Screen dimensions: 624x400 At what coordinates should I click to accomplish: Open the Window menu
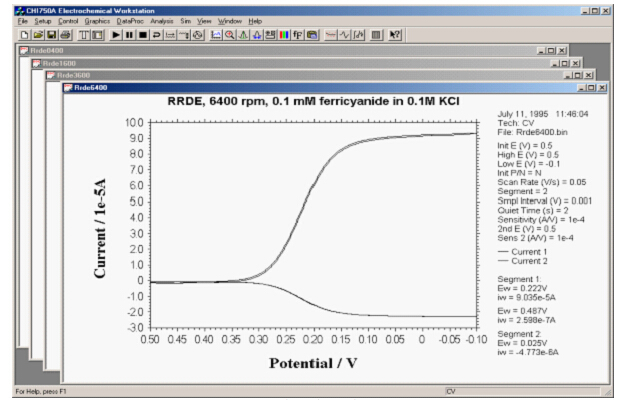229,20
